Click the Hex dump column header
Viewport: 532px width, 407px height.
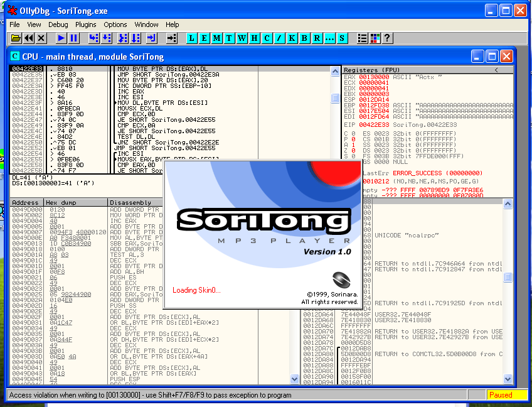tap(76, 202)
